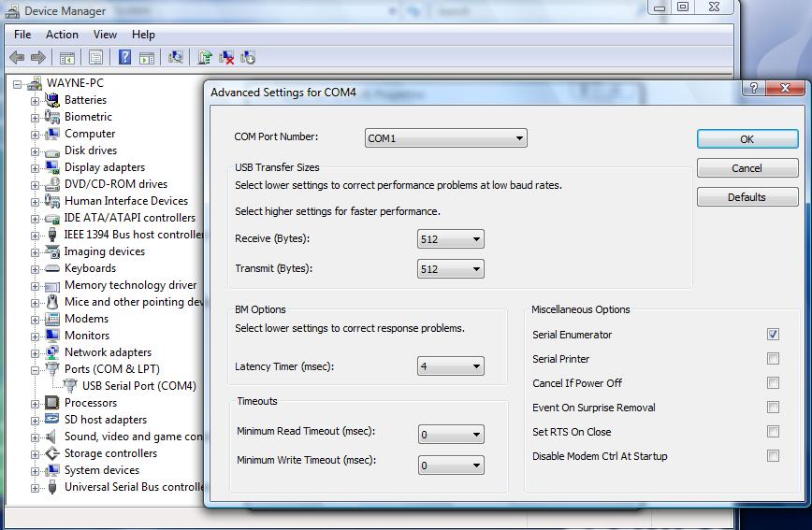Image resolution: width=812 pixels, height=530 pixels.
Task: Toggle Show/Hide Action Pane toolbar icon
Action: [147, 57]
